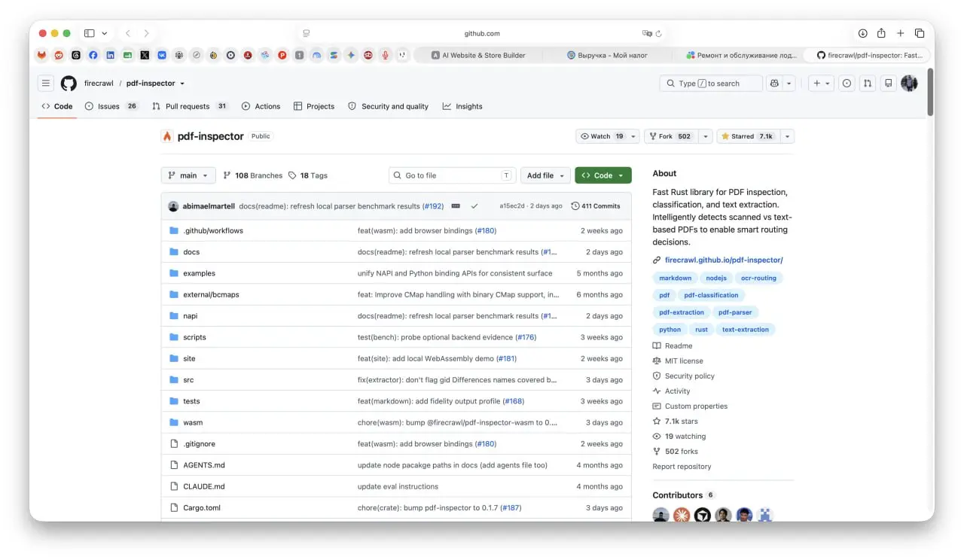
Task: Open the firecrawl.github.io/pdf-inspector link
Action: 724,260
